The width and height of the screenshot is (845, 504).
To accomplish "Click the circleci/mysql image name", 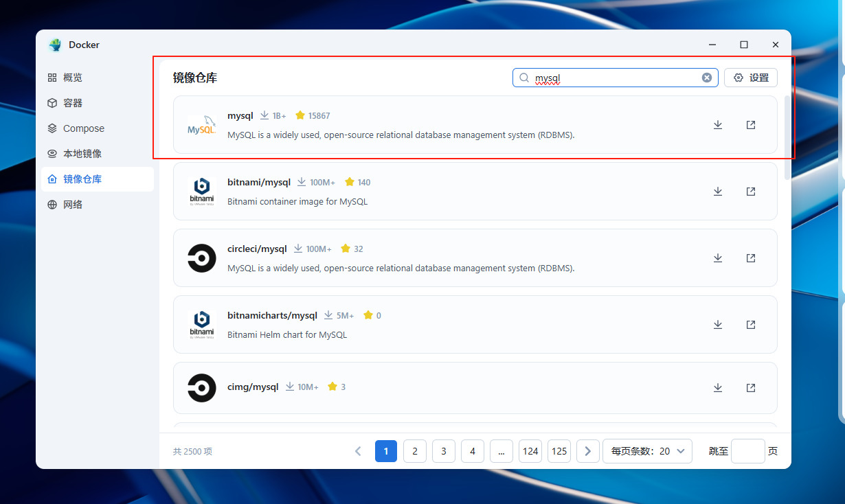I will click(257, 249).
